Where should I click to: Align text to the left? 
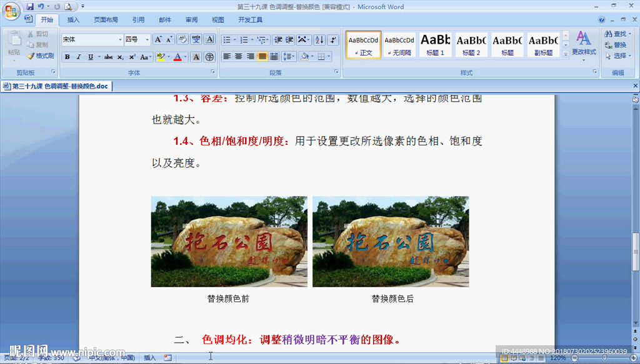click(x=227, y=57)
